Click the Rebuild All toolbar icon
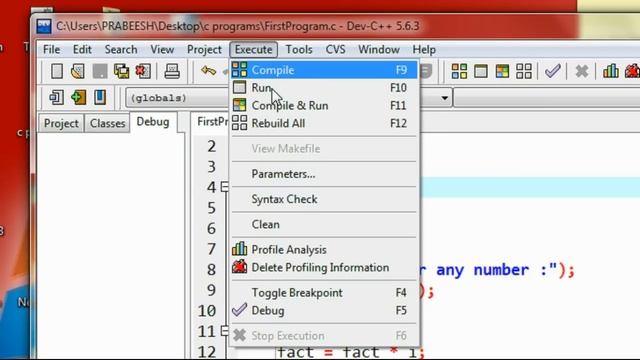The width and height of the screenshot is (640, 360). [x=524, y=71]
